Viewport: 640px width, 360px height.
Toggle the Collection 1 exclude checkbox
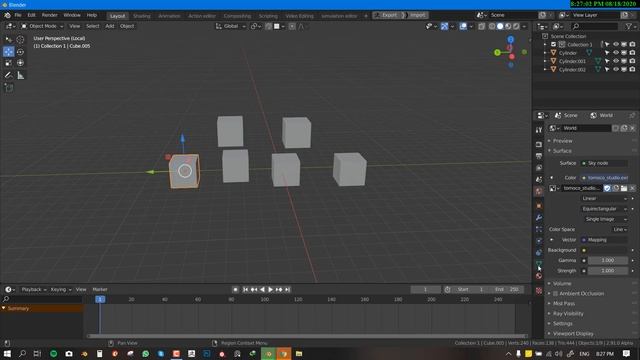point(553,44)
